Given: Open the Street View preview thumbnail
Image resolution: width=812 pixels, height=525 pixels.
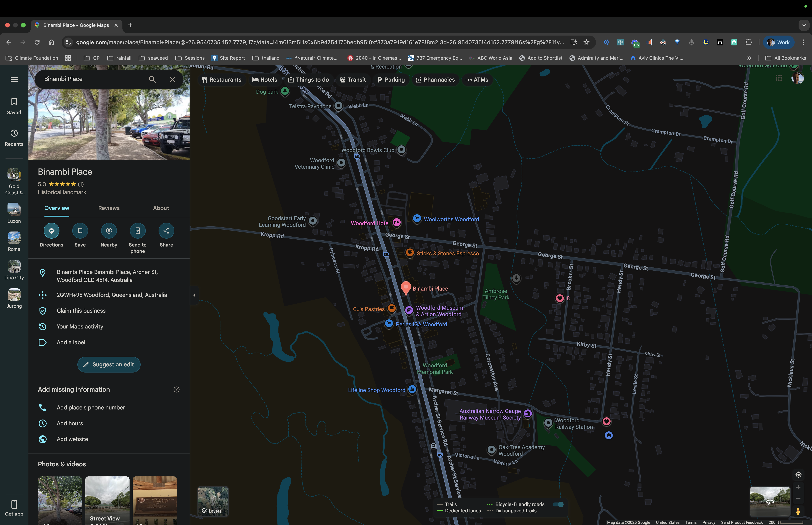Looking at the screenshot, I should (770, 501).
